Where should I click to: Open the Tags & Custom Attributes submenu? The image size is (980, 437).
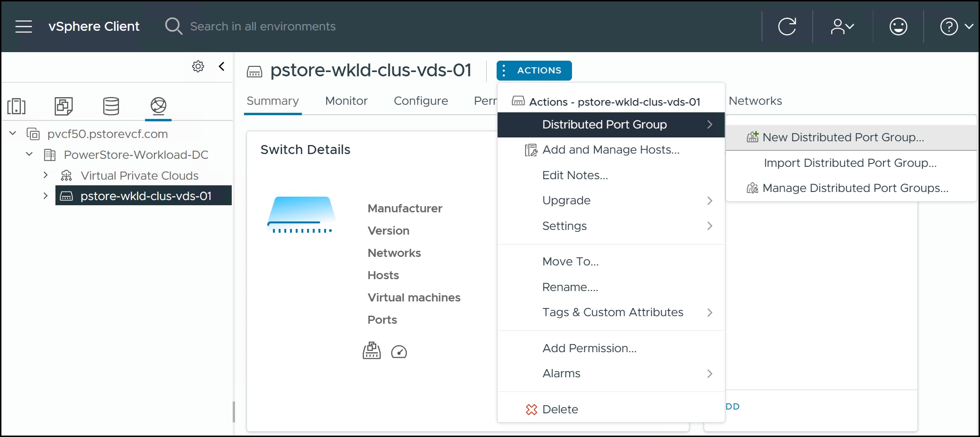[x=611, y=312]
